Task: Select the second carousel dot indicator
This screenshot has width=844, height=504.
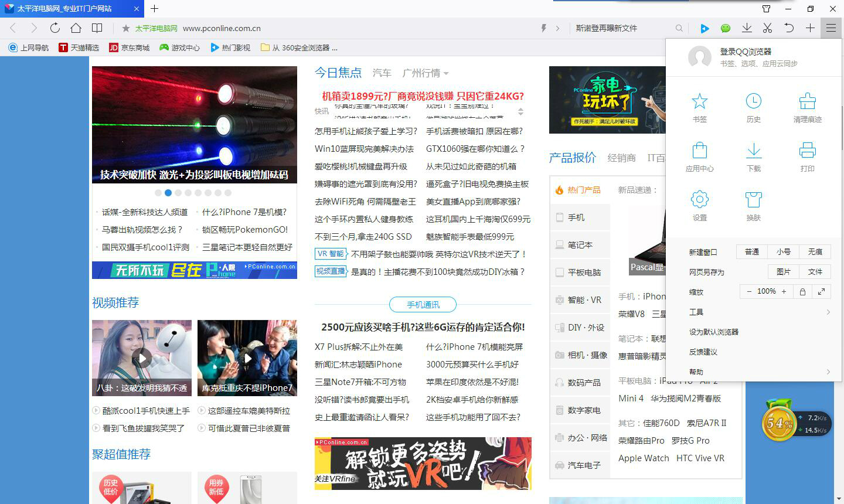Action: click(168, 193)
